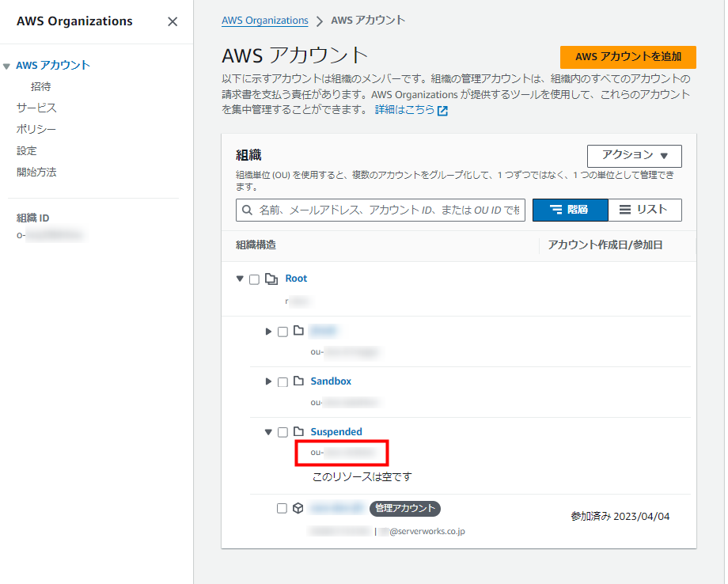
Task: Focus the account search input field
Action: point(381,210)
